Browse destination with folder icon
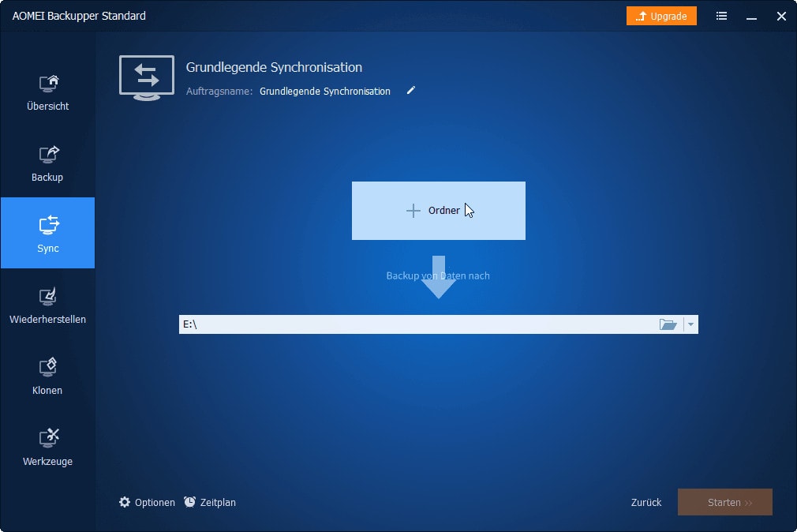Image resolution: width=797 pixels, height=532 pixels. (668, 324)
